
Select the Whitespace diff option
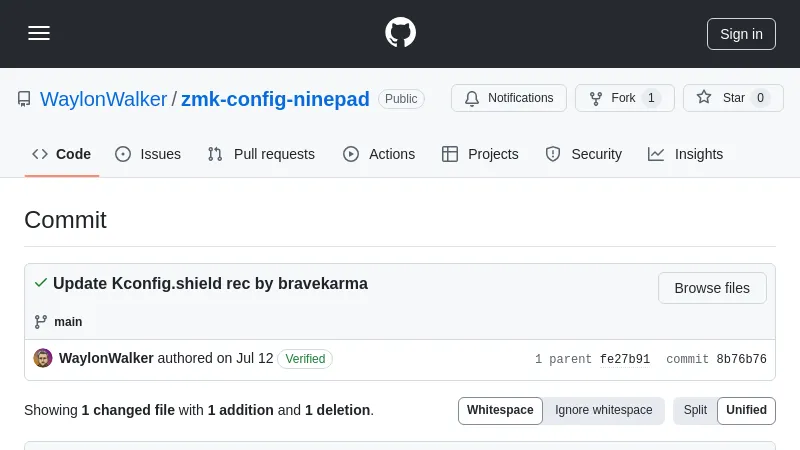tap(500, 410)
